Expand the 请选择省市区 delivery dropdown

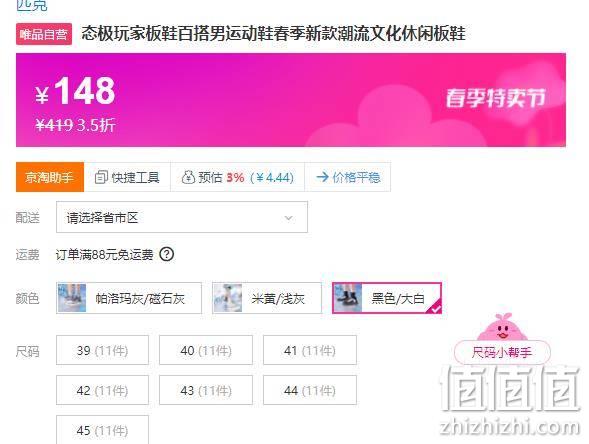tap(182, 217)
